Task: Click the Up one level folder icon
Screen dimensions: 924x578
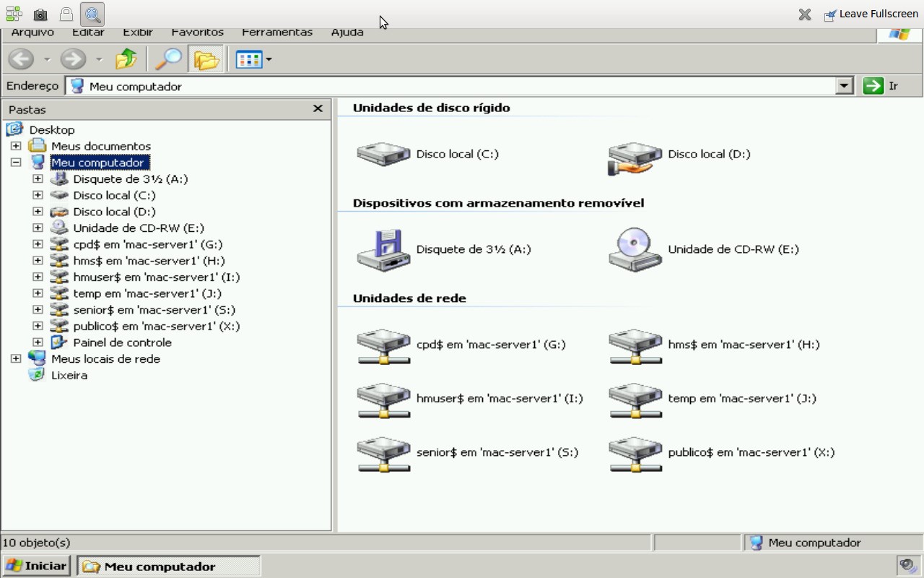Action: coord(126,59)
